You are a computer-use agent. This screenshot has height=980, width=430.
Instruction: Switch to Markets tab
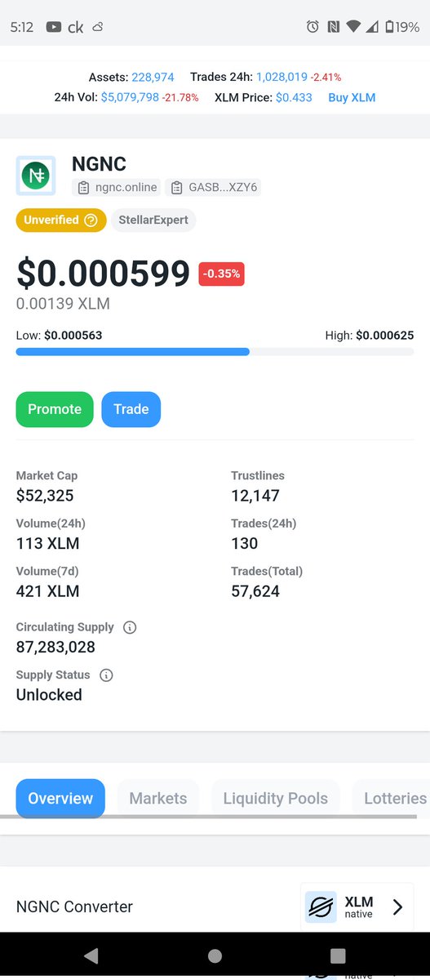pos(158,799)
